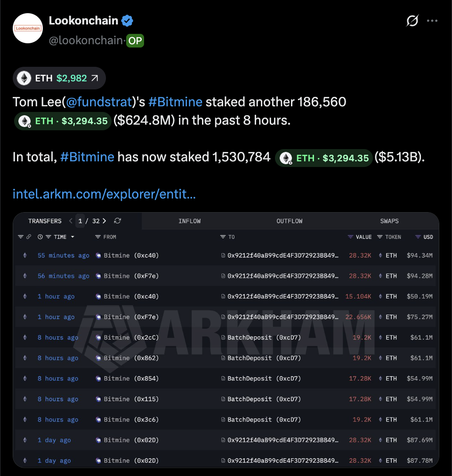Click the next page chevron in pagination

(x=104, y=221)
